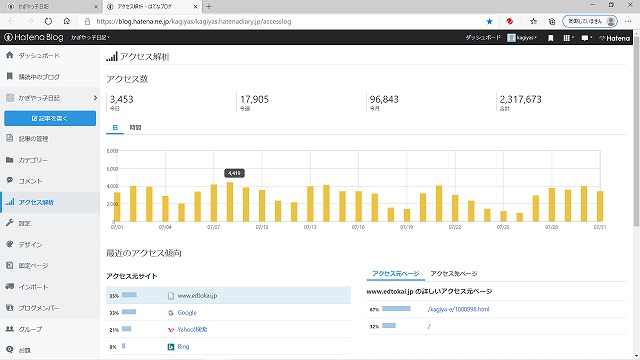Select the www.edtokai.jp referrer row
640x360 pixels.
coord(228,296)
